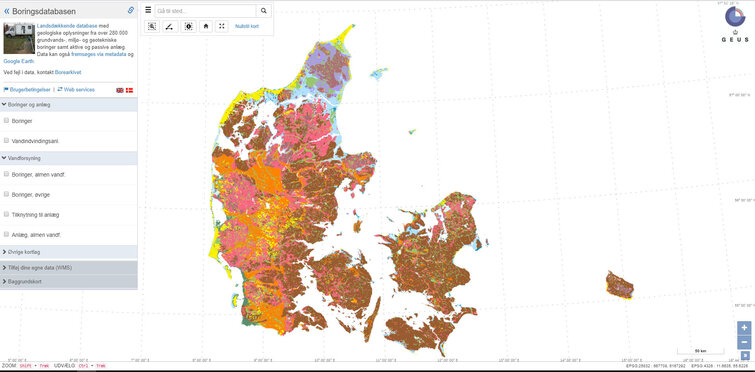The height and width of the screenshot is (372, 755).
Task: Expand the Øvrige kortlag section
Action: (x=69, y=252)
